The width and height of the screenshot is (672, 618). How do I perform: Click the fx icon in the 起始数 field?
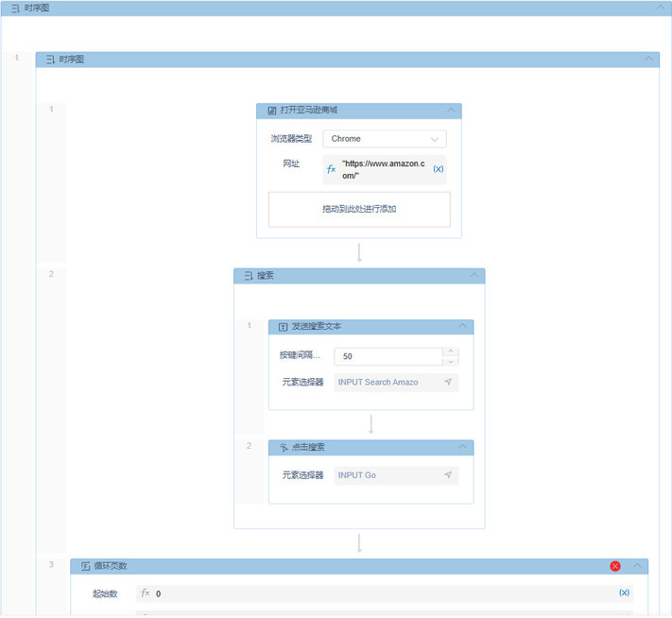146,592
